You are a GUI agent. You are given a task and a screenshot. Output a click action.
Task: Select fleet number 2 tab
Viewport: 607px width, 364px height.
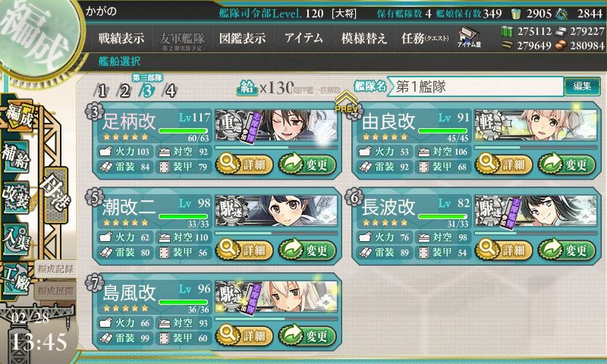[124, 91]
